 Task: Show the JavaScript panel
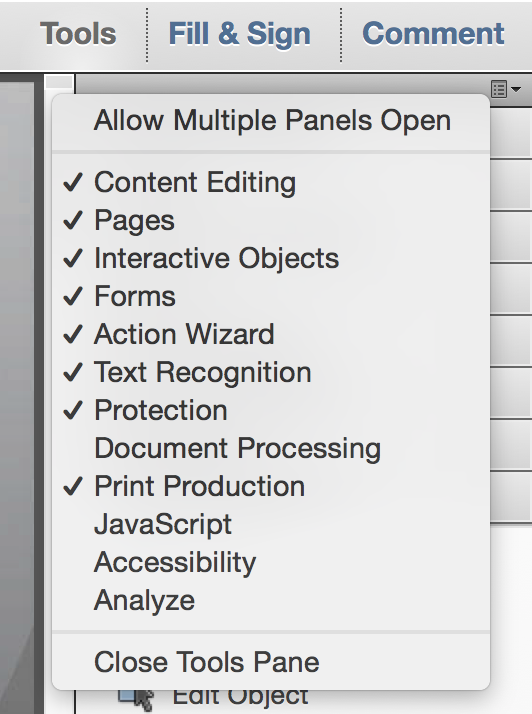pos(271,524)
